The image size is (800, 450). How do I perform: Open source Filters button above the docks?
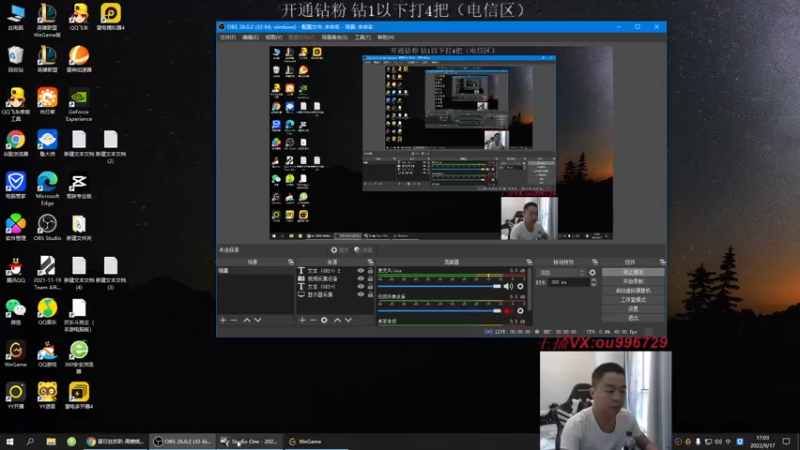click(363, 250)
